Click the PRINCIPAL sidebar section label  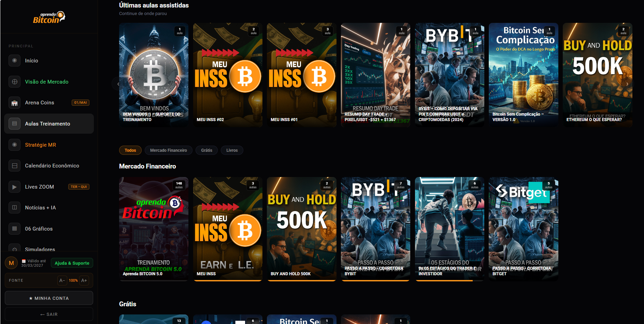[x=21, y=46]
